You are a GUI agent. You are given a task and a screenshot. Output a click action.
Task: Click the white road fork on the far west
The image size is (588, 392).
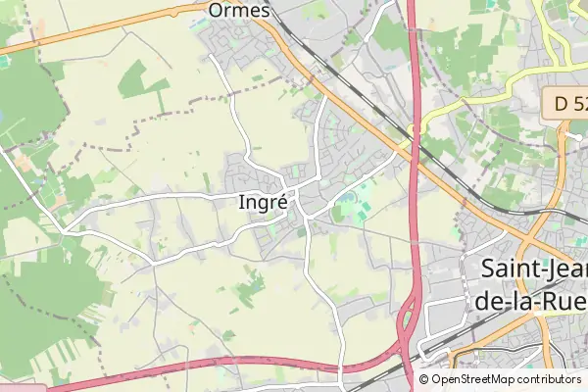[x=64, y=230]
